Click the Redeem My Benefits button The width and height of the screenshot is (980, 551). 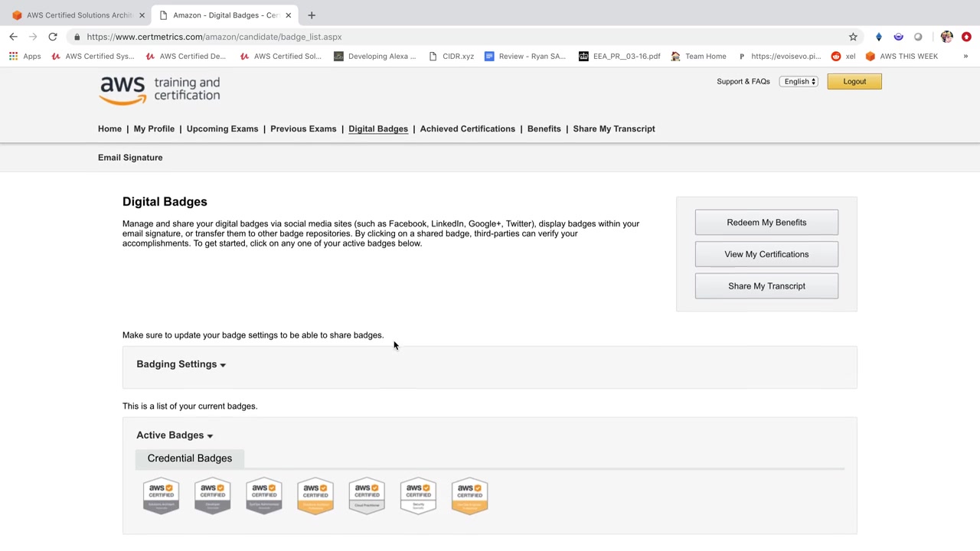point(766,223)
